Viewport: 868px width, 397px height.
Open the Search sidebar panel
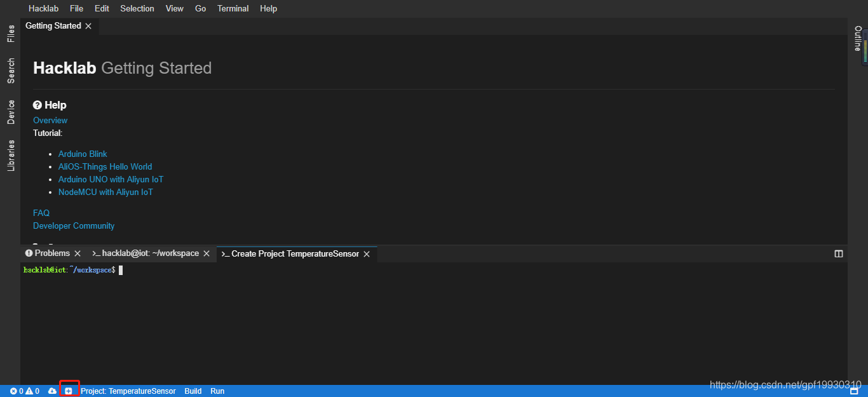(11, 71)
